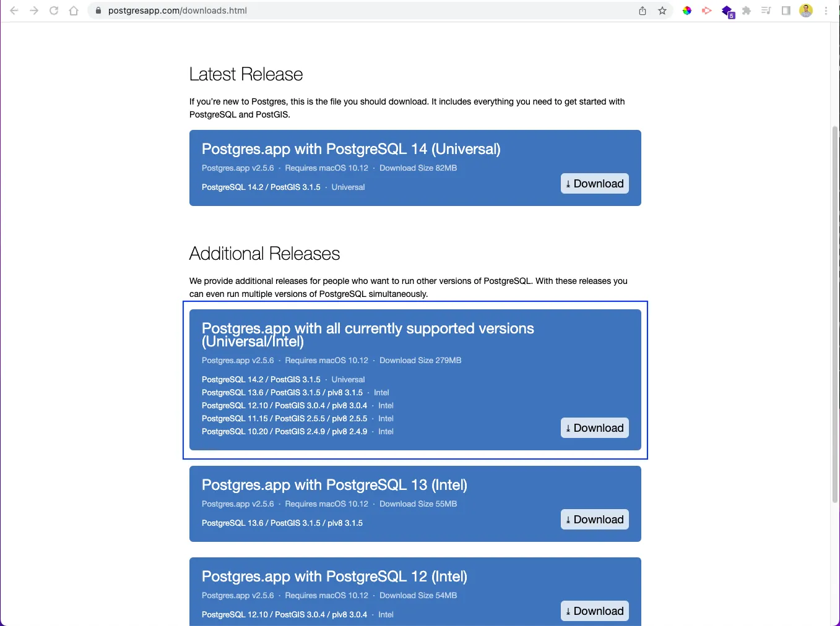Viewport: 840px width, 626px height.
Task: Click 'Postgres.app with PostgreSQL 12 (Intel)' title
Action: click(x=334, y=577)
